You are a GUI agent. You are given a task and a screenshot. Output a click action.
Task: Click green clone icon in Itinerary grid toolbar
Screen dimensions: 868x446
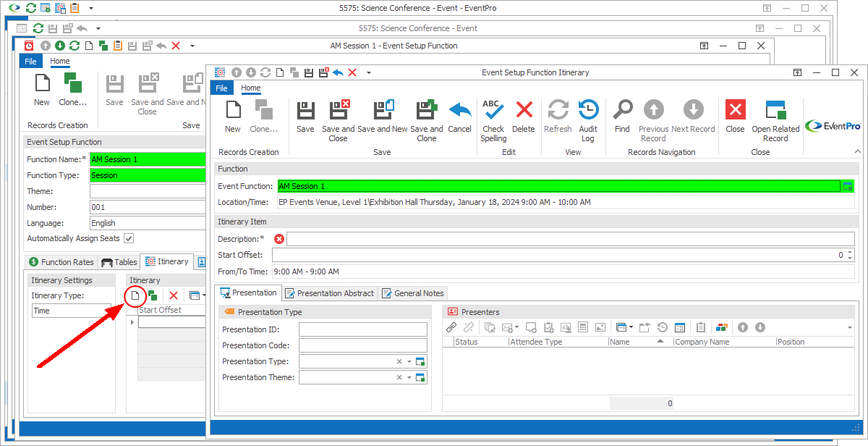pyautogui.click(x=153, y=295)
